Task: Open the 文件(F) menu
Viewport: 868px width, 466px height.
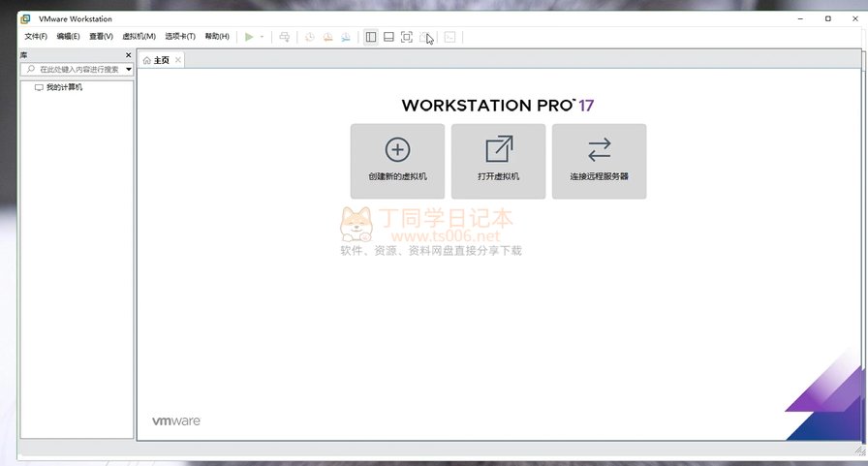Action: [36, 36]
